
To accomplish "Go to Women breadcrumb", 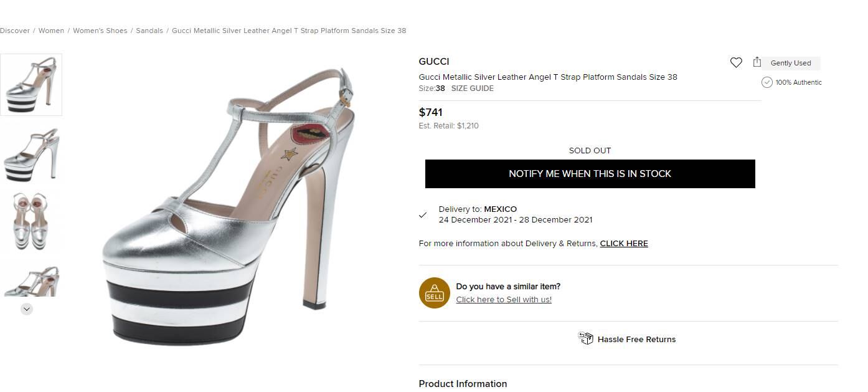I will [x=51, y=31].
